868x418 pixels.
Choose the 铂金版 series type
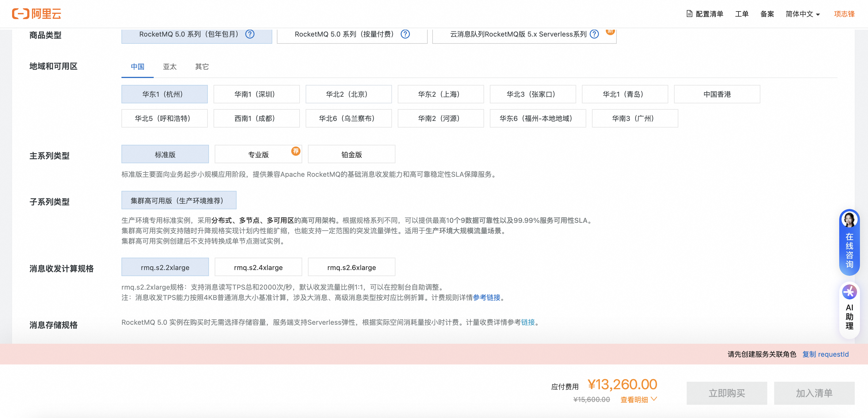[351, 154]
